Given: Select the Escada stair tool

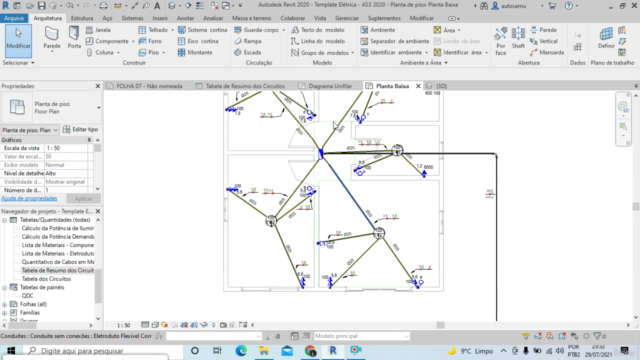Looking at the screenshot, I should [x=248, y=53].
